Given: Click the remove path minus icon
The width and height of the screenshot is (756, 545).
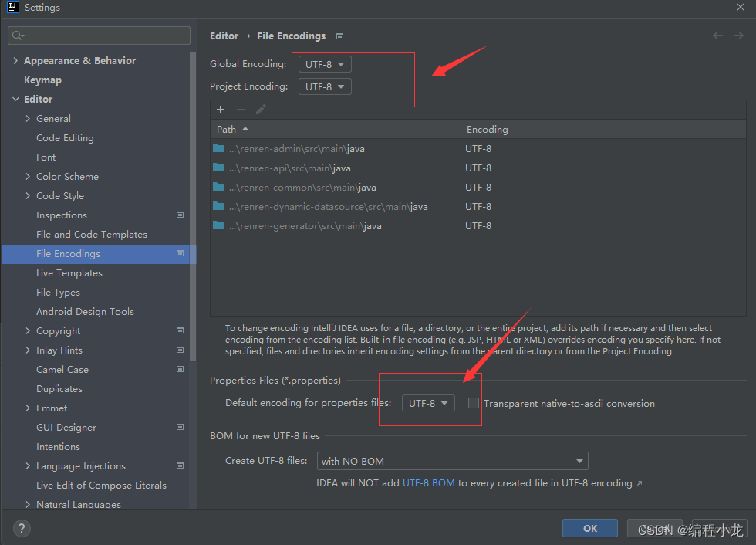Looking at the screenshot, I should pos(241,110).
